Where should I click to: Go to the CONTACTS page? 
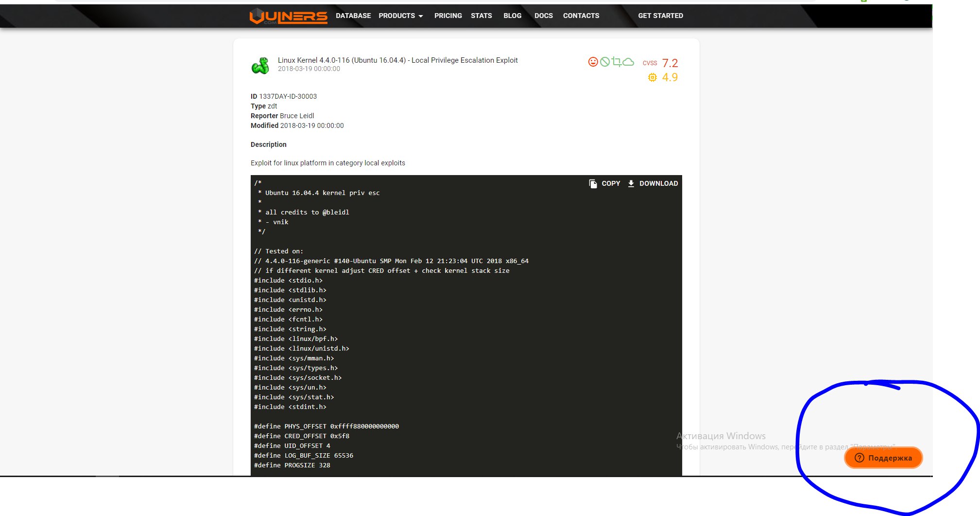(581, 16)
